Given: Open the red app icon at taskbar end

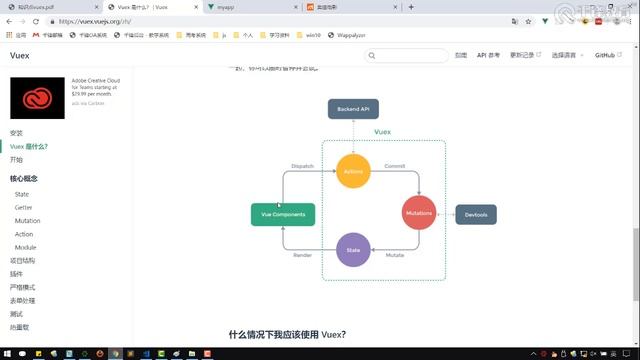Looking at the screenshot, I should (207, 353).
